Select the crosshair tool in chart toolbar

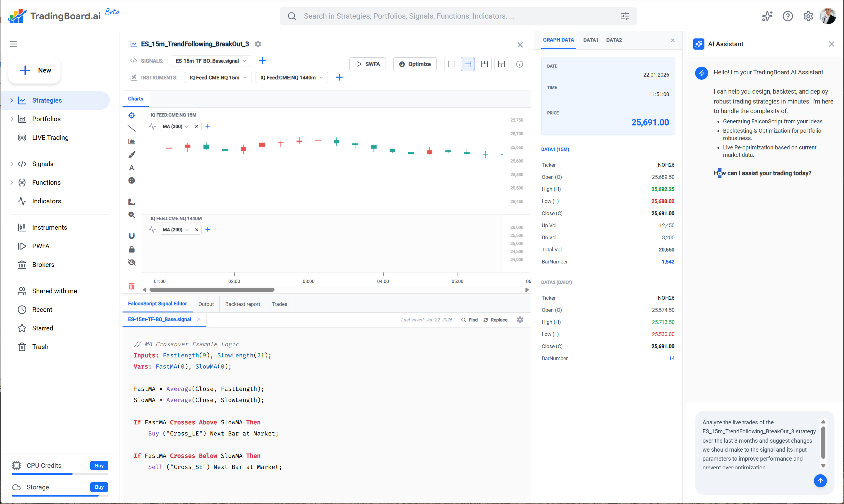(132, 115)
